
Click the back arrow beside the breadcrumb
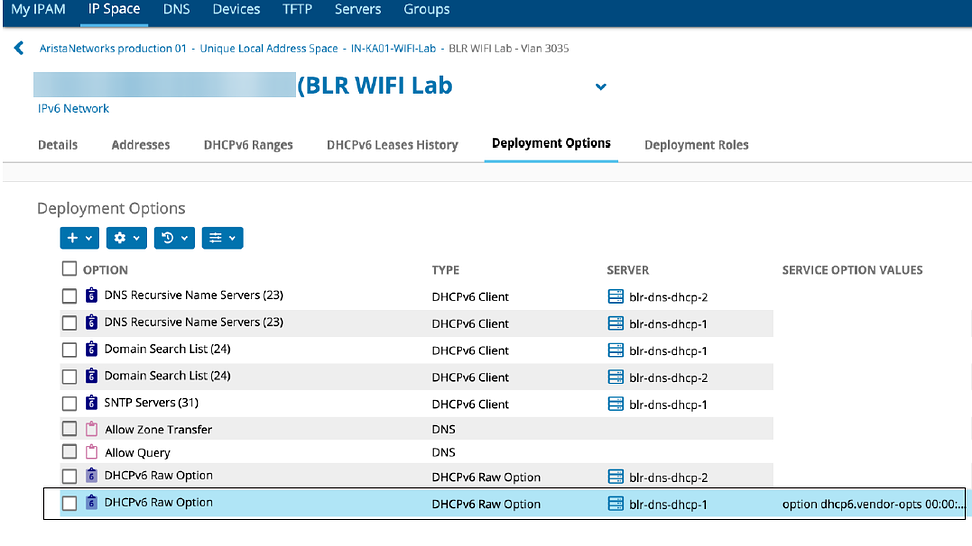[18, 48]
